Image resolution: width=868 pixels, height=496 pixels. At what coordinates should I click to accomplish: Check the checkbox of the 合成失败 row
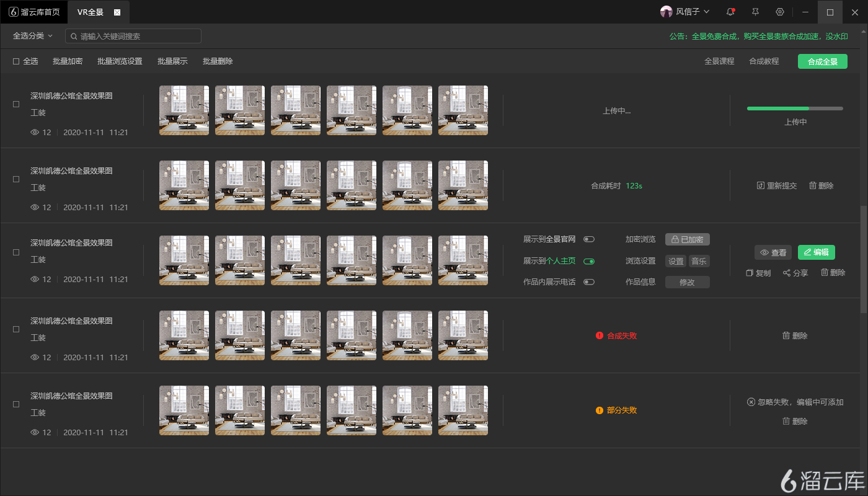tap(16, 329)
